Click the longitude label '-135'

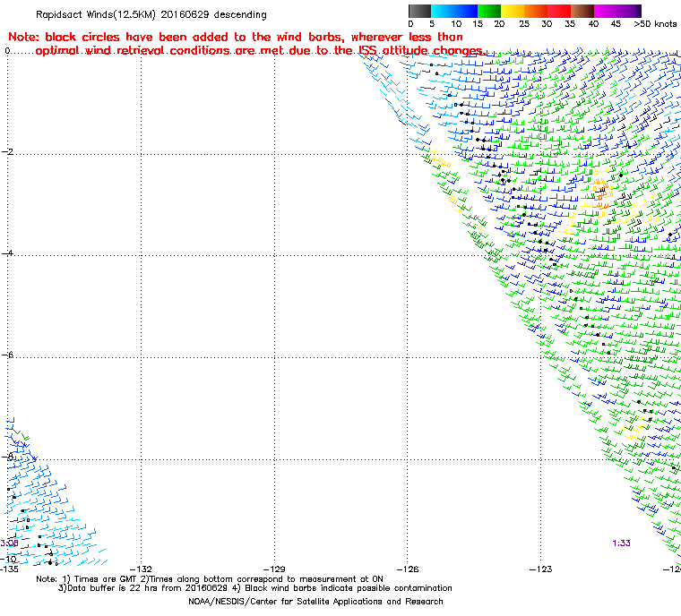[9, 569]
